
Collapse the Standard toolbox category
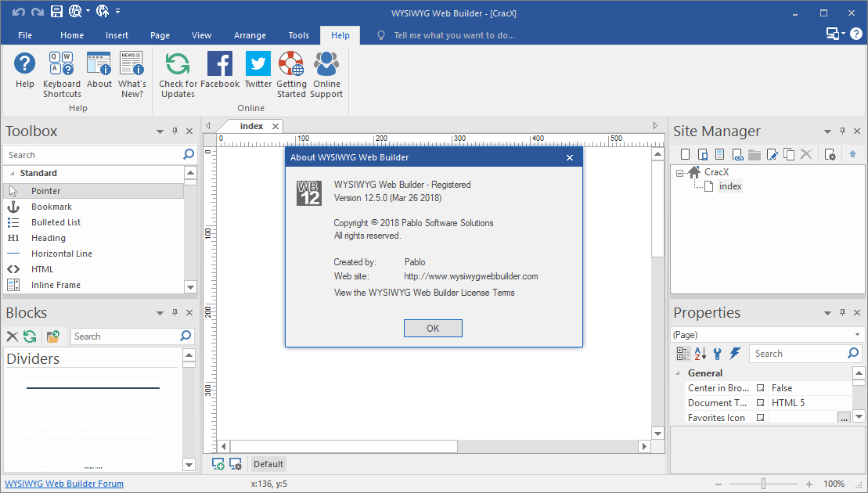point(13,173)
